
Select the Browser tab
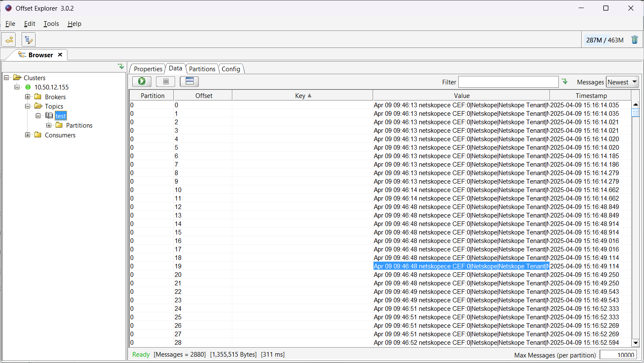tap(41, 55)
